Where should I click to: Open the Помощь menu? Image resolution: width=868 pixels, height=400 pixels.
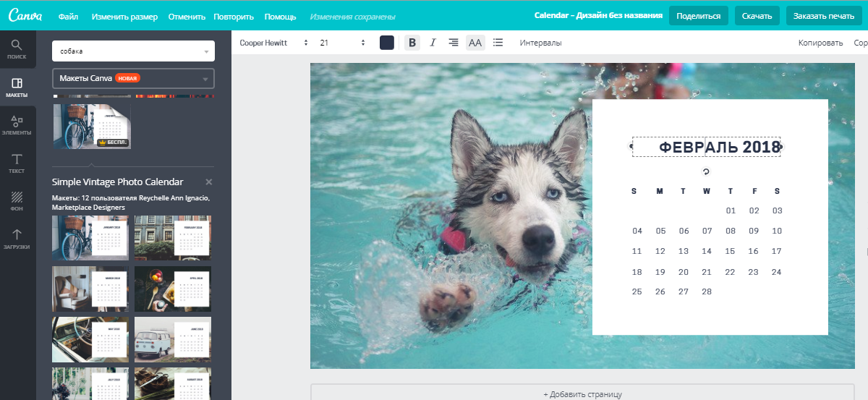coord(280,16)
